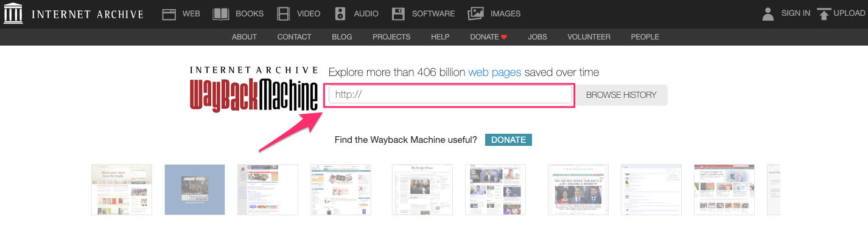
Task: Open the New York Times thumbnail
Action: coord(422,190)
